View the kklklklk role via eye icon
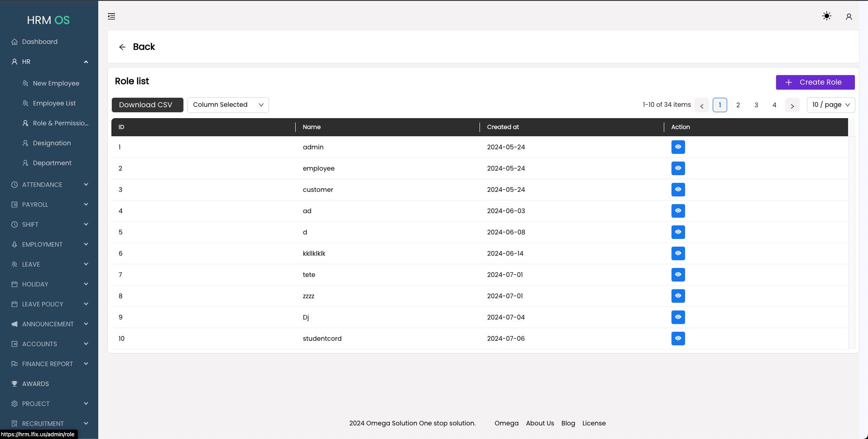The height and width of the screenshot is (439, 868). tap(678, 253)
